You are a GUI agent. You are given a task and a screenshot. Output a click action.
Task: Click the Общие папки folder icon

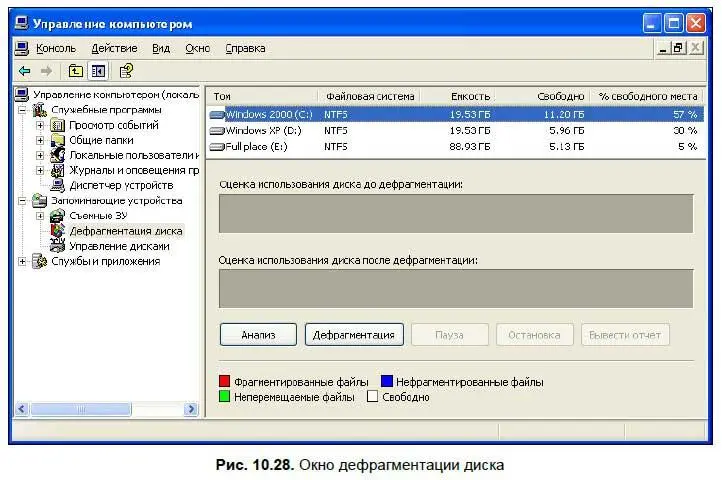point(57,140)
